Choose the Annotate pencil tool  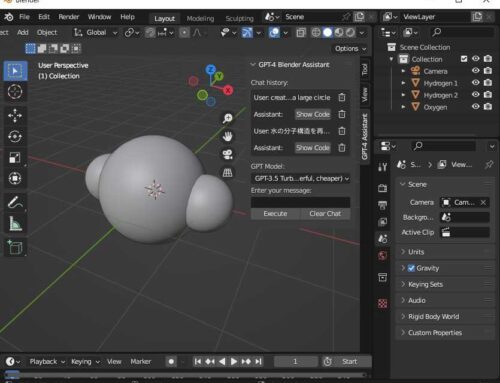pyautogui.click(x=15, y=202)
